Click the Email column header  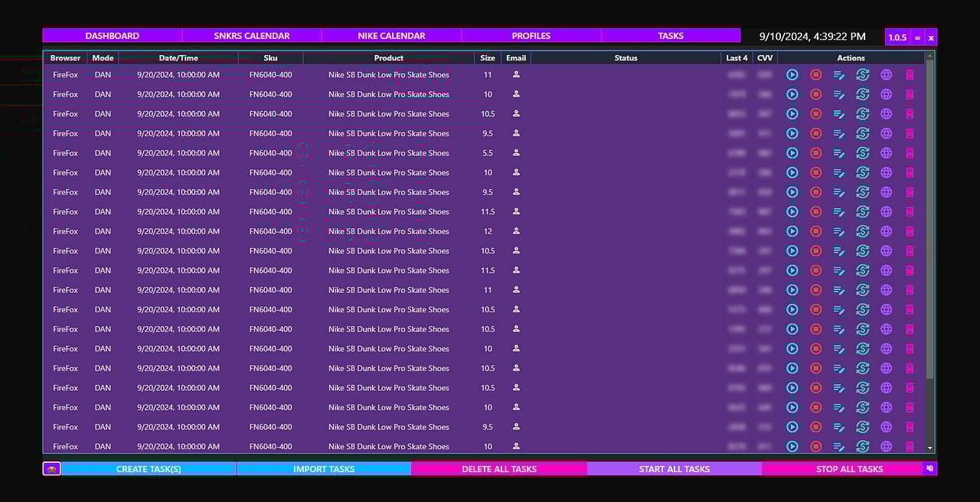pos(516,57)
